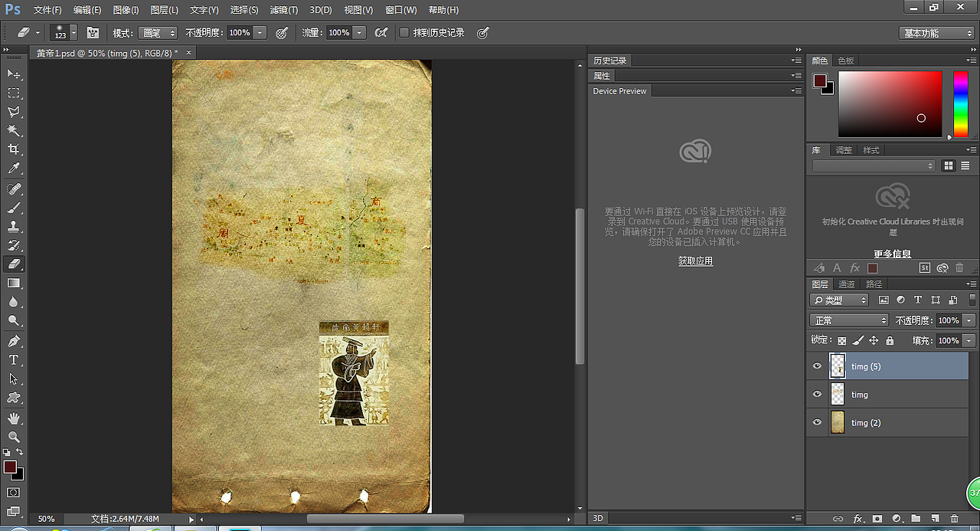Click the zoom level field showing 50%
Screen dimensions: 980x531
point(47,519)
